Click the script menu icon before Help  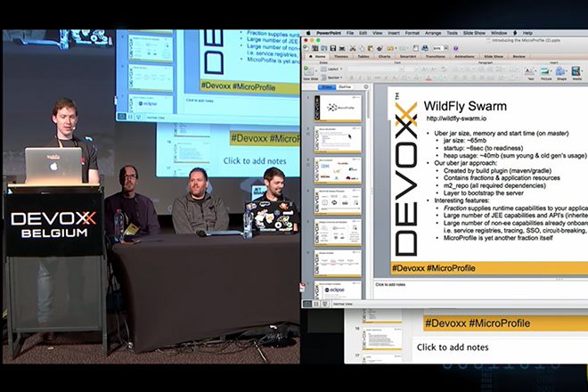point(515,33)
